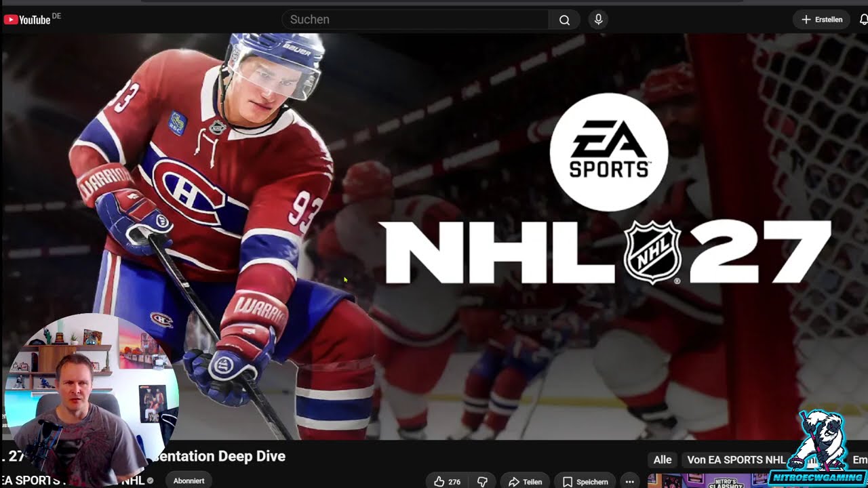Open the Abonniert subscription dropdown
This screenshot has width=868, height=488.
point(189,481)
